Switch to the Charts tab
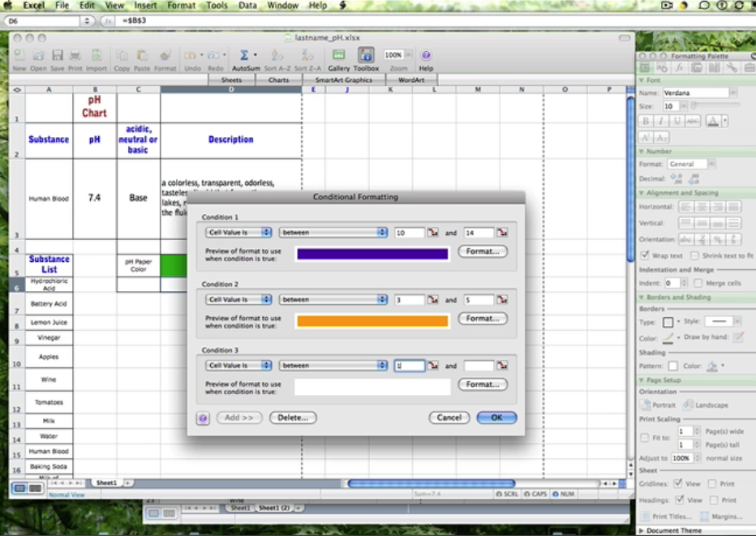The width and height of the screenshot is (756, 536). [279, 79]
